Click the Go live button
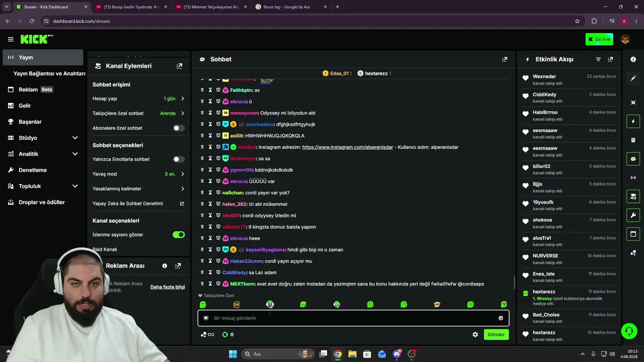 click(x=599, y=39)
